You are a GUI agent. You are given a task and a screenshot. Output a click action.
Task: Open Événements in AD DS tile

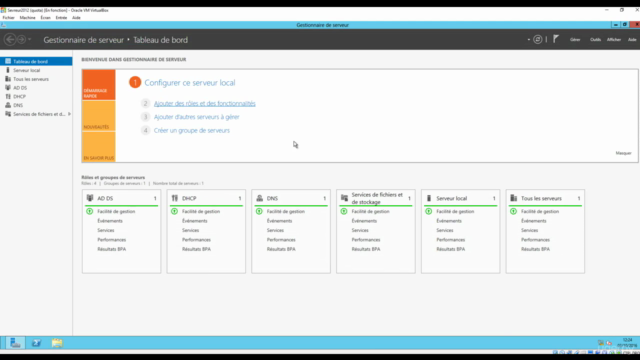coord(110,221)
